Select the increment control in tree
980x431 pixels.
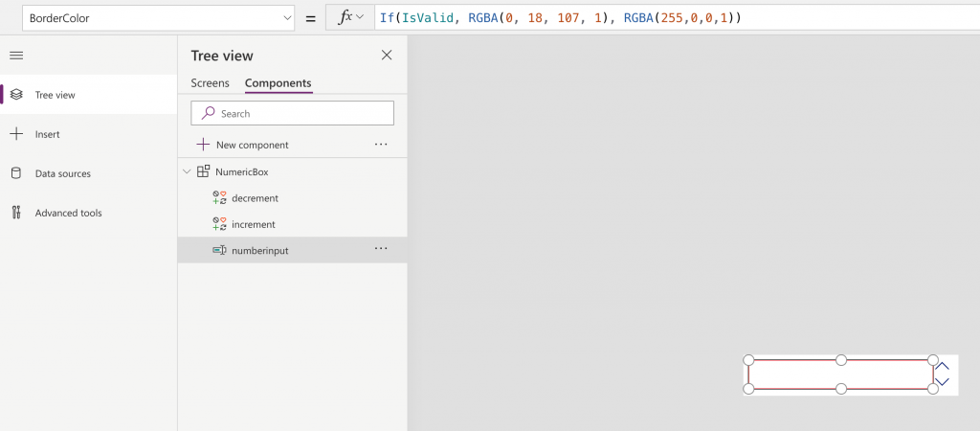(x=253, y=224)
